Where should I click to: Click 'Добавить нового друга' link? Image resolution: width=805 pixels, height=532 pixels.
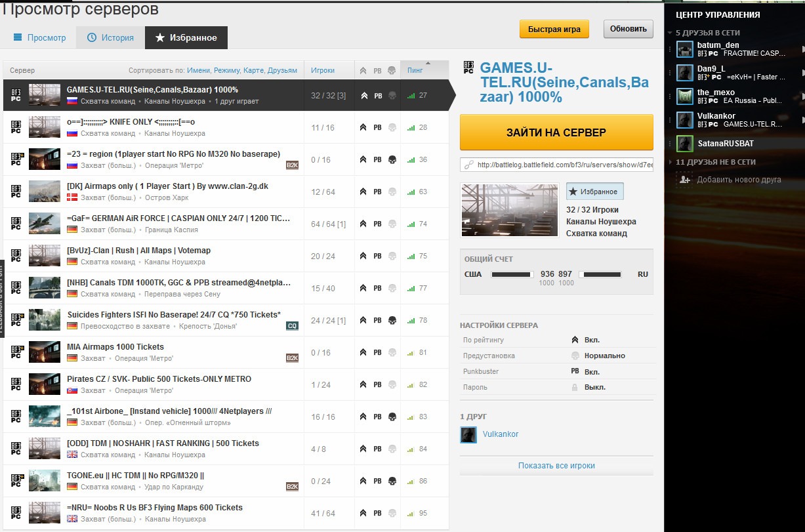[739, 180]
